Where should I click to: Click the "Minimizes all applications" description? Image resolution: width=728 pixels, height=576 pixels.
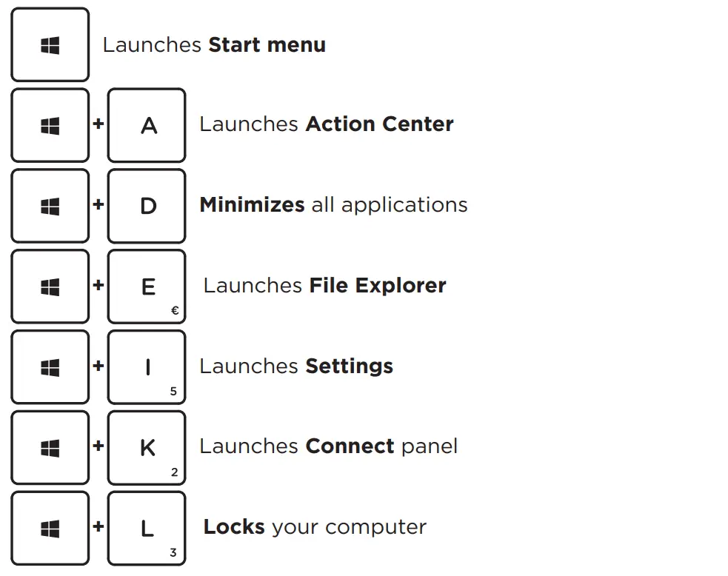(x=333, y=205)
